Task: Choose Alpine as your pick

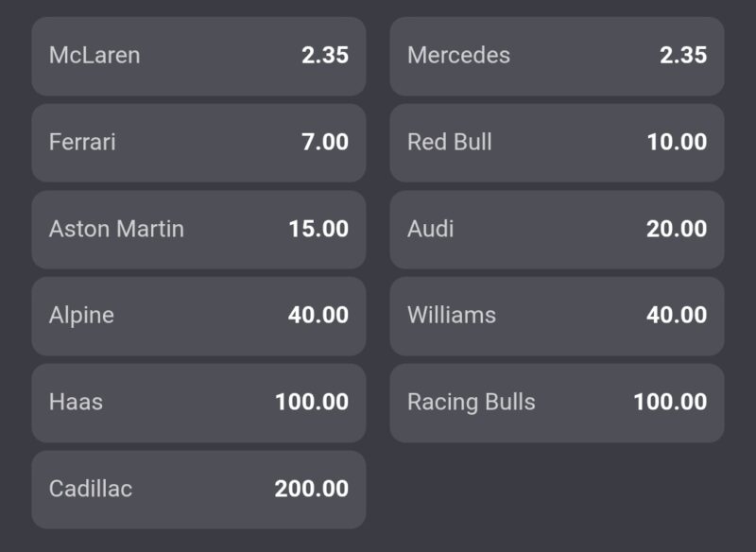Action: pos(198,316)
